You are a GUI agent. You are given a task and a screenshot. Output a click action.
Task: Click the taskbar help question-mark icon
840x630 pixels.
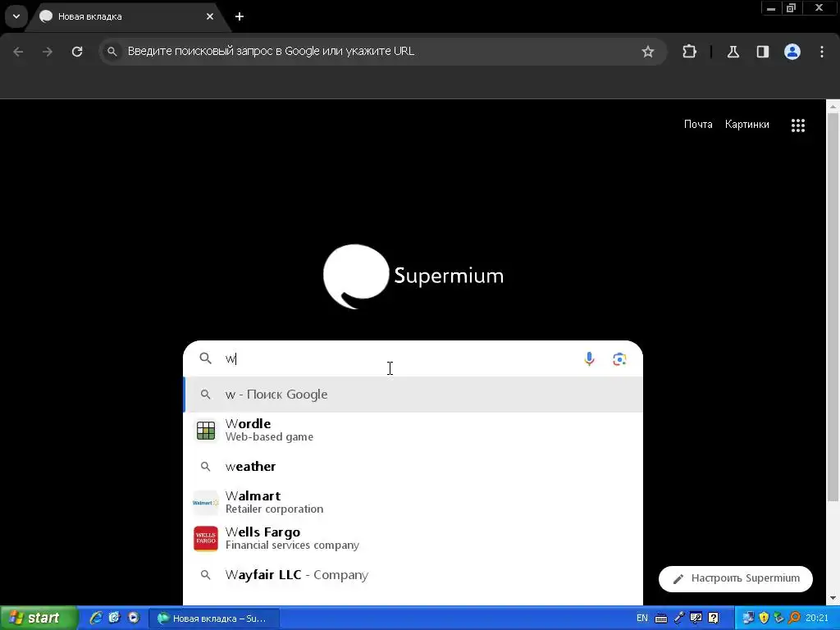713,619
